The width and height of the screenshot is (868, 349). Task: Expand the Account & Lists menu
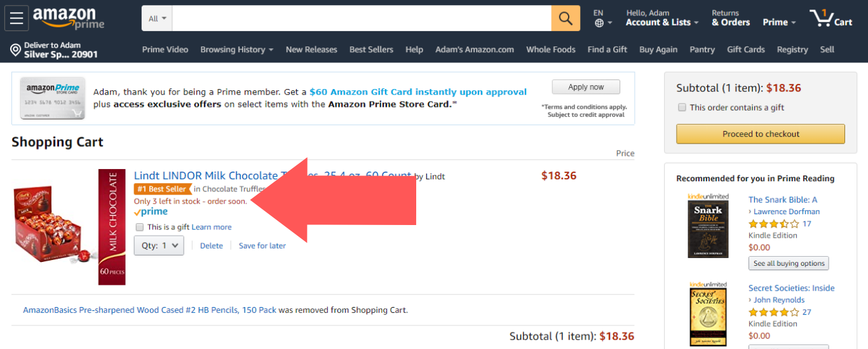pos(661,22)
